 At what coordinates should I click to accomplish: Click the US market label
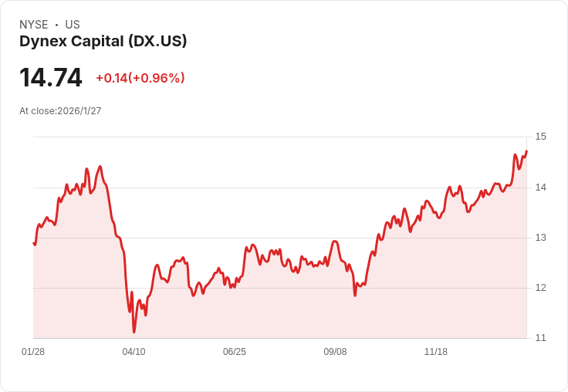coord(73,25)
